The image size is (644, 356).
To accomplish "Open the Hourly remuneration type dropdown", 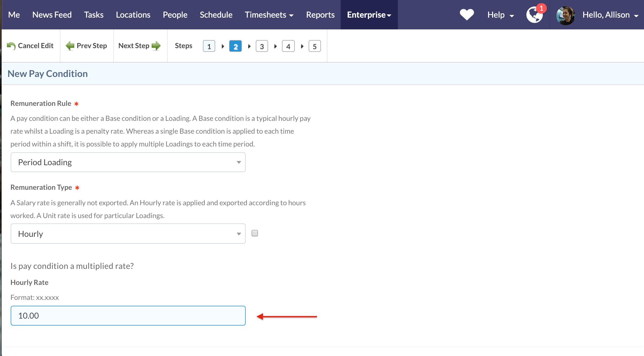I will [x=128, y=234].
